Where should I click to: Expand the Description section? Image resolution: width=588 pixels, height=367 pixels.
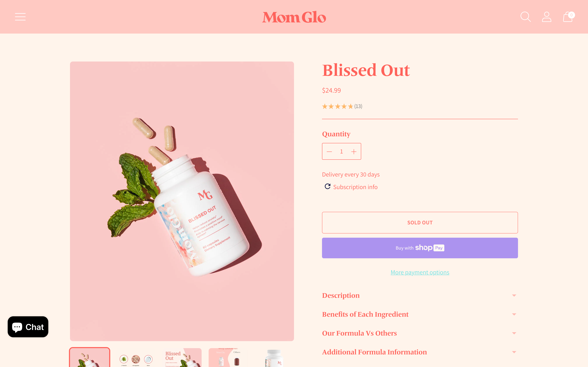[420, 295]
